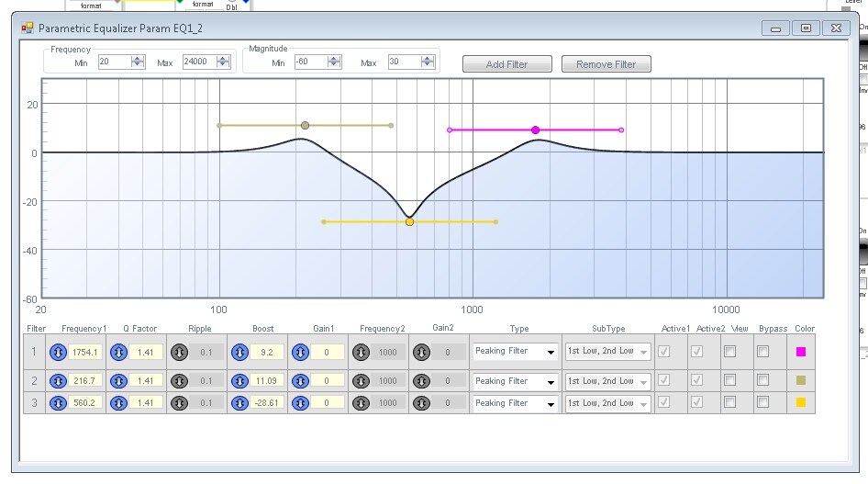Screen dimensions: 868x484
Task: Enable View checkbox for filter 1
Action: 730,351
